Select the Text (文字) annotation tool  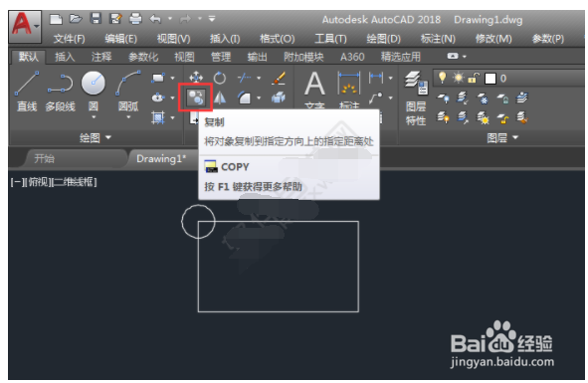314,90
